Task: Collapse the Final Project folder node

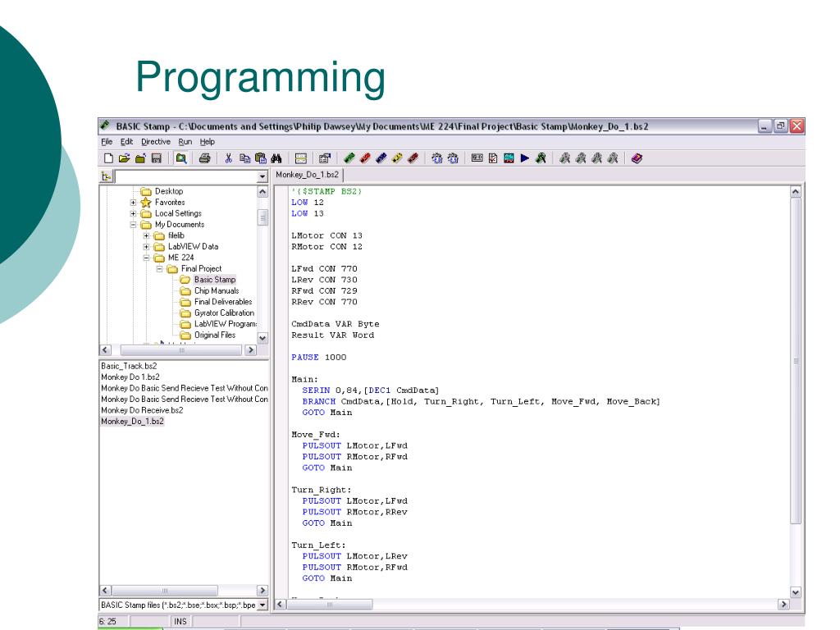Action: pos(159,269)
